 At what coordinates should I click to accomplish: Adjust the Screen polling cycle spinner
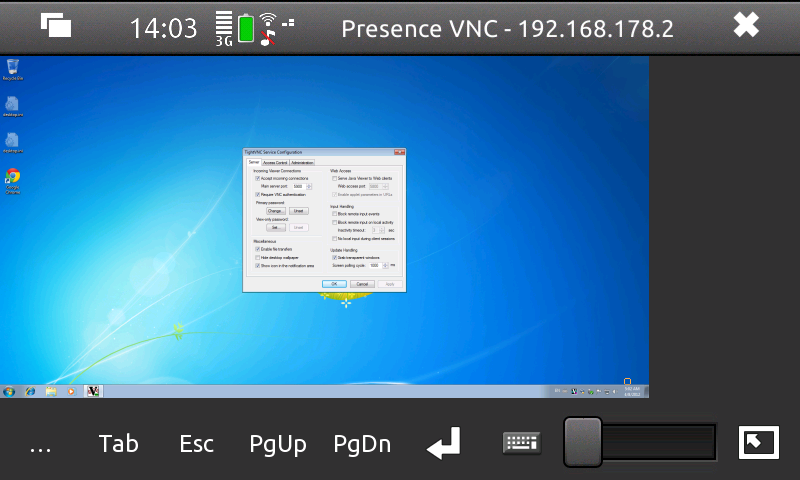click(385, 265)
